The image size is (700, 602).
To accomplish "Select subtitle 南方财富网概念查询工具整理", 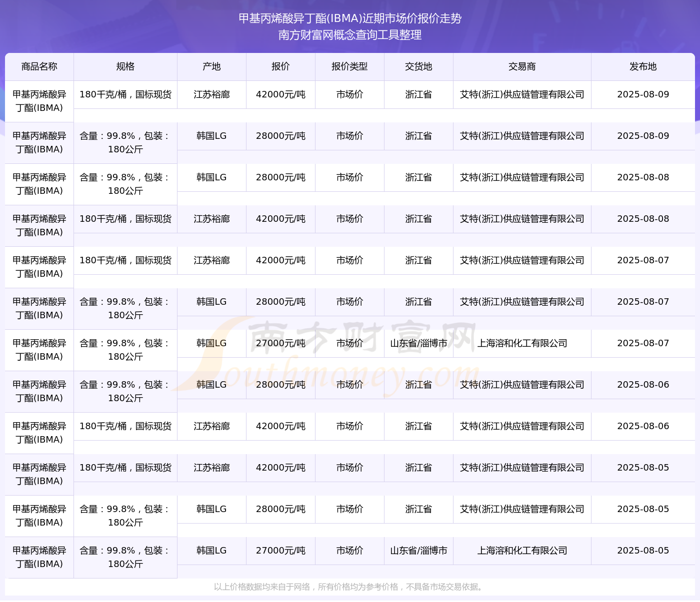I will (x=350, y=35).
